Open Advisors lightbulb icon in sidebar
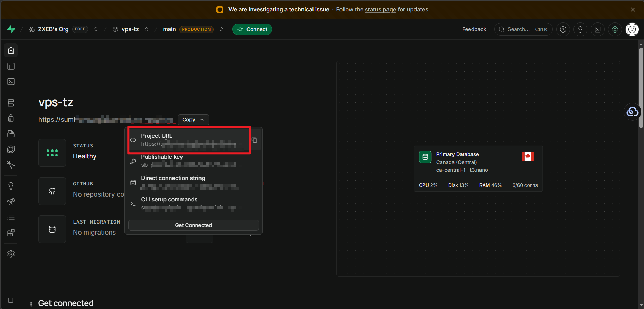 11,186
